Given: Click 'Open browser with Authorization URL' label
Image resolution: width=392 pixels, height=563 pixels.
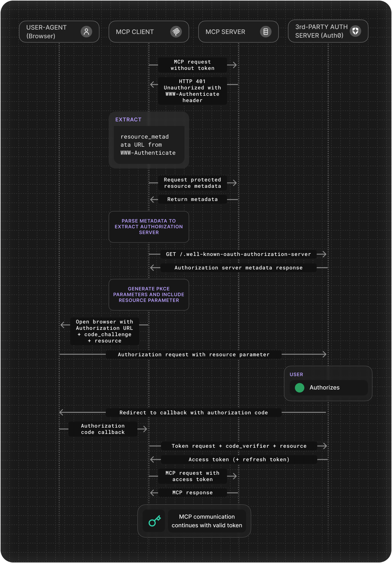Looking at the screenshot, I should point(105,331).
